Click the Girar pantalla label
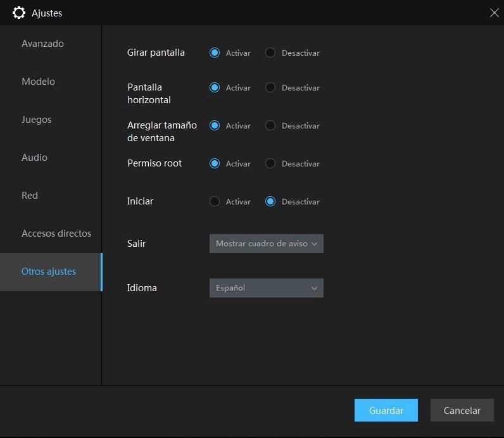 (156, 53)
